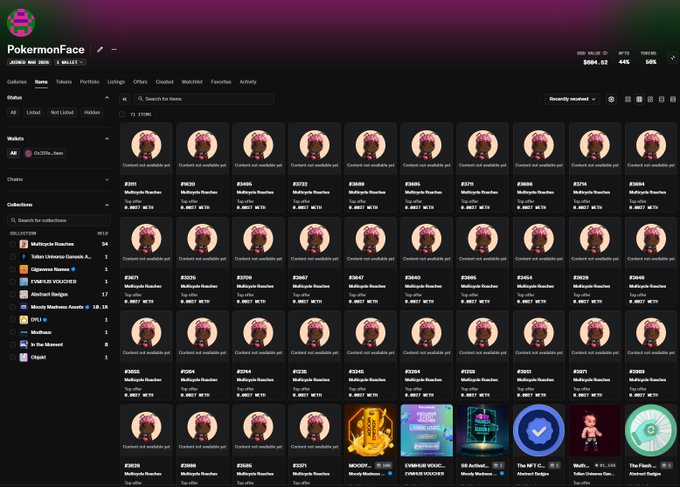Open the more options icon beside profile name
Image resolution: width=680 pixels, height=487 pixels.
[114, 49]
